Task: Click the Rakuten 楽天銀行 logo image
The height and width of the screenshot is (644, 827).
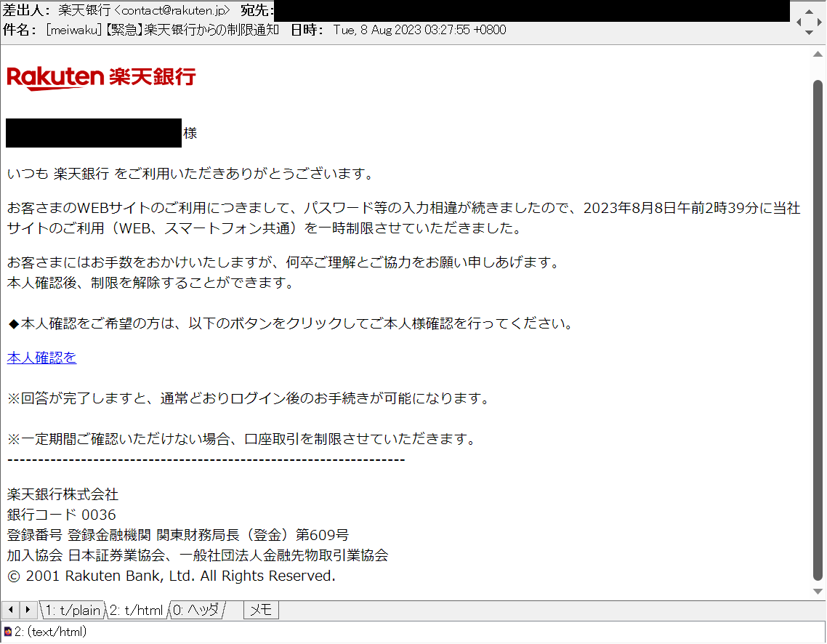Action: (101, 78)
